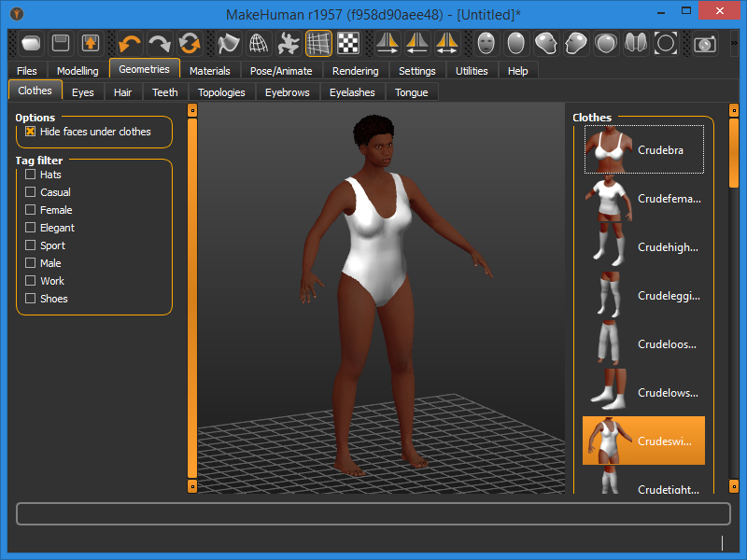Click the Grab screen camera icon

(705, 43)
